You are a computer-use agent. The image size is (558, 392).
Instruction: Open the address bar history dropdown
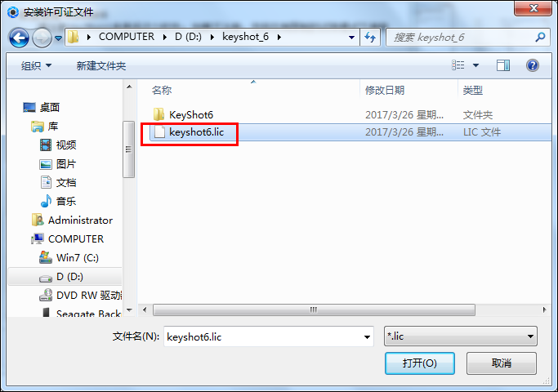point(351,38)
